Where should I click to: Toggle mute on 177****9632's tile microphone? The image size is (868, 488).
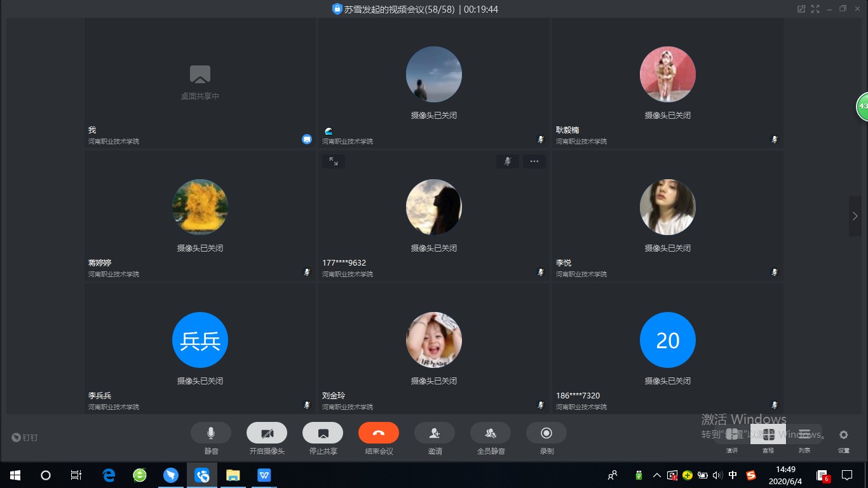coord(507,161)
